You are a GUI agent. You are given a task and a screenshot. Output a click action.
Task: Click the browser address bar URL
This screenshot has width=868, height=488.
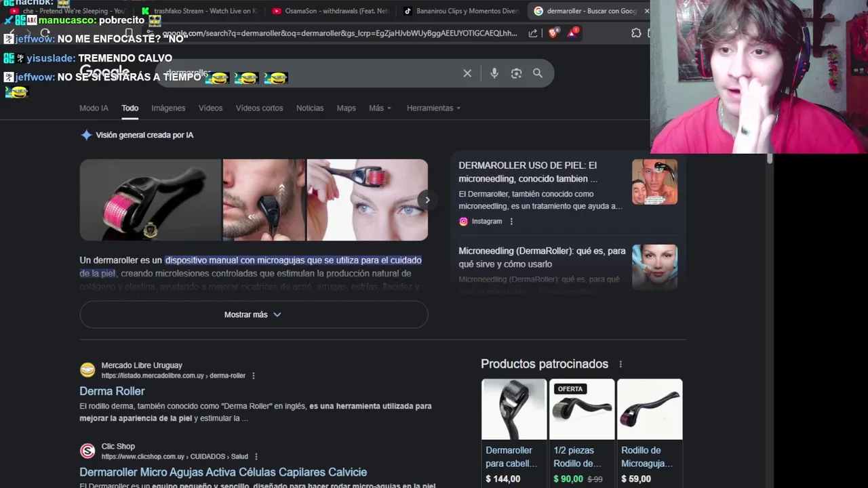click(339, 33)
